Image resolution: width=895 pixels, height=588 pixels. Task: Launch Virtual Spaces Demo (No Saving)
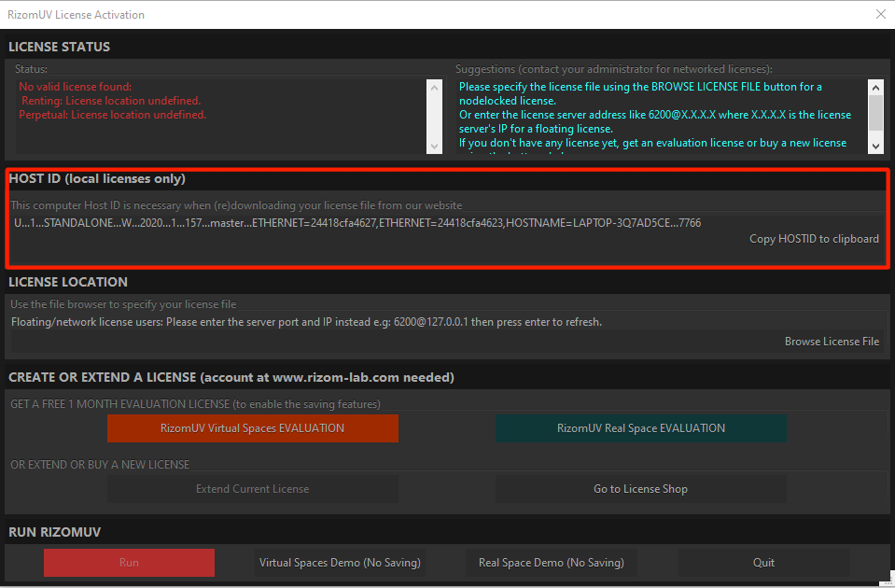point(340,563)
